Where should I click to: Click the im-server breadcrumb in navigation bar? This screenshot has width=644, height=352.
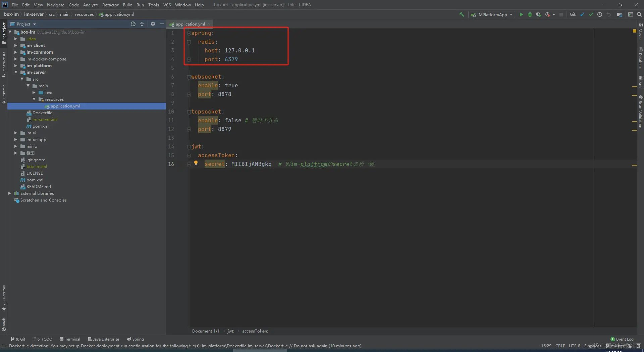coord(34,14)
